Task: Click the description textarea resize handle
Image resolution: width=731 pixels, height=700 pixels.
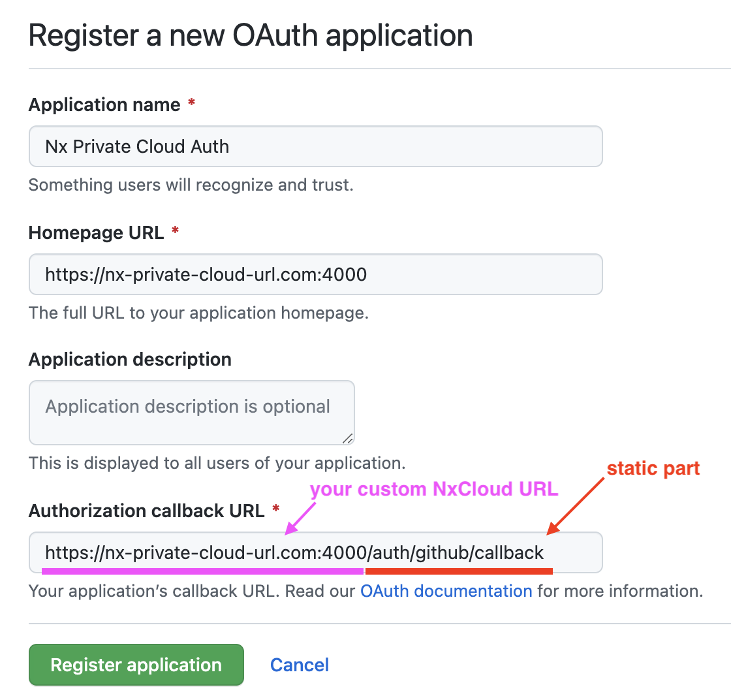Action: (x=349, y=439)
